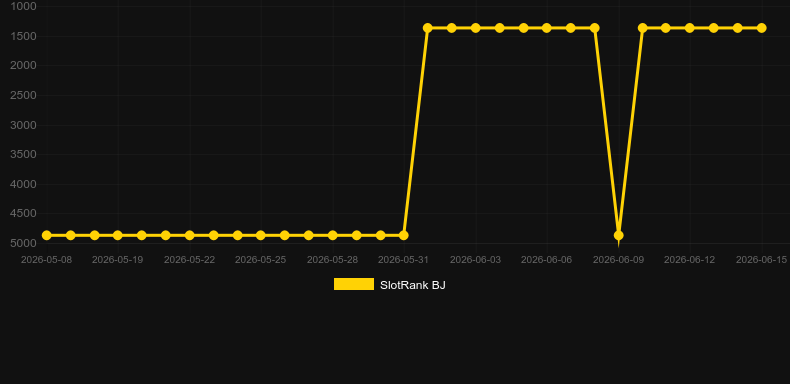Viewport: 790px width, 384px height.
Task: Select the upper data point above 2026-06-12
Action: pos(690,28)
